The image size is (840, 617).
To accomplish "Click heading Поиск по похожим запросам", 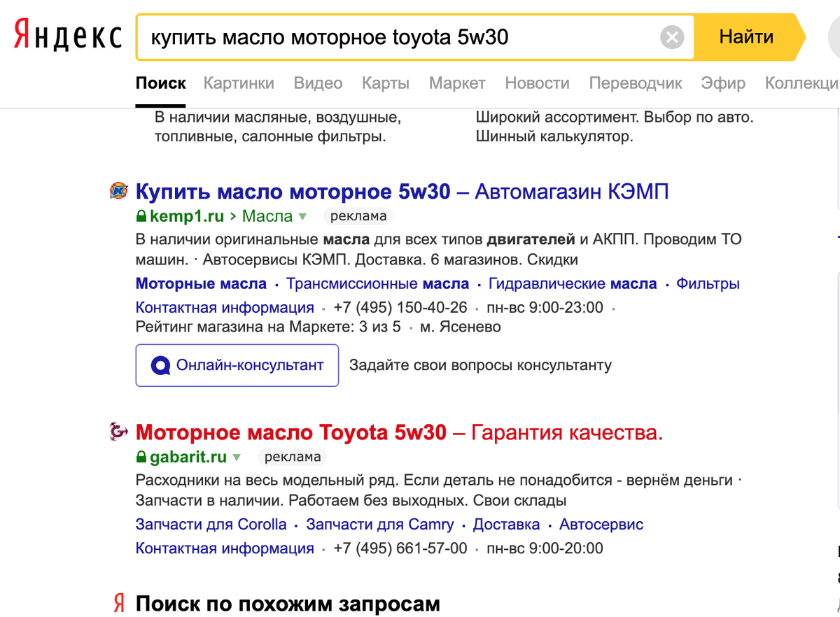I will (x=288, y=604).
